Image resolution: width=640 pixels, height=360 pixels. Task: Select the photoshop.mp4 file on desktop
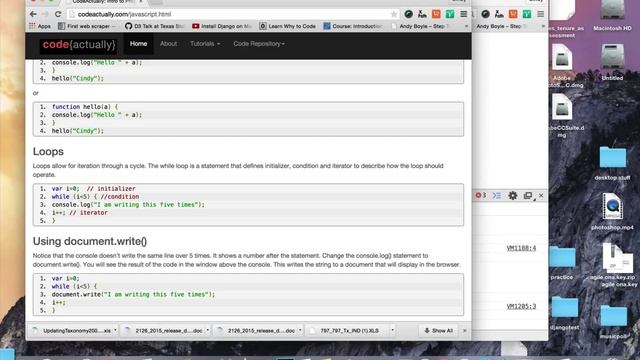click(x=612, y=211)
